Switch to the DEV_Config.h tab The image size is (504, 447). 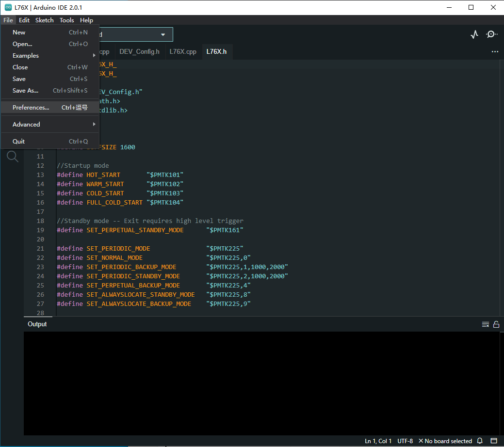[139, 52]
